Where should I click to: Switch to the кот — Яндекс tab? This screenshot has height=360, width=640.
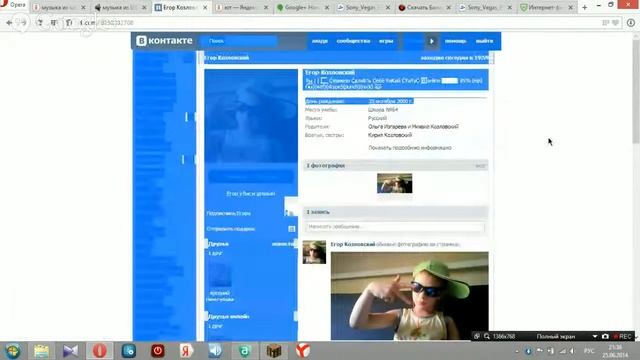point(242,7)
